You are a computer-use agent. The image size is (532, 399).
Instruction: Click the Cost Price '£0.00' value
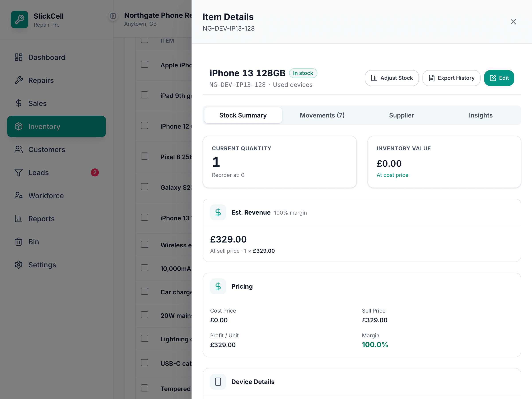click(219, 320)
